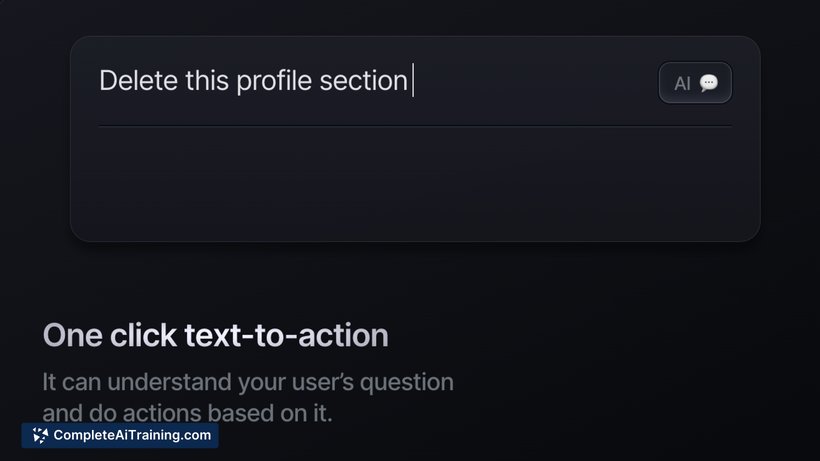Click the divider line under the input
This screenshot has height=461, width=820.
(415, 126)
